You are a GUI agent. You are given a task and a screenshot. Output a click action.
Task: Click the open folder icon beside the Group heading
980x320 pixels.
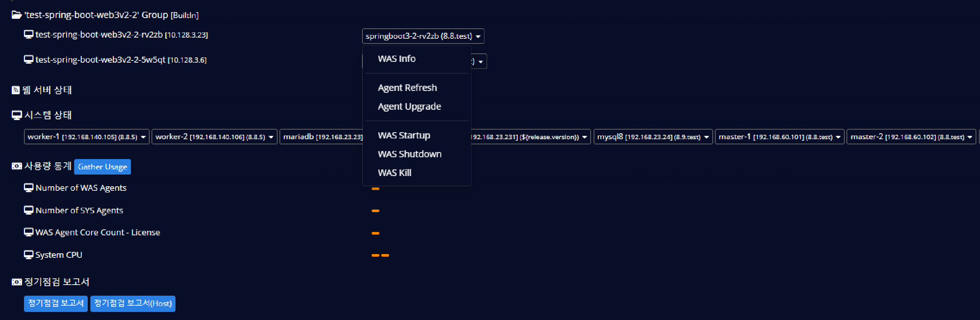tap(16, 15)
